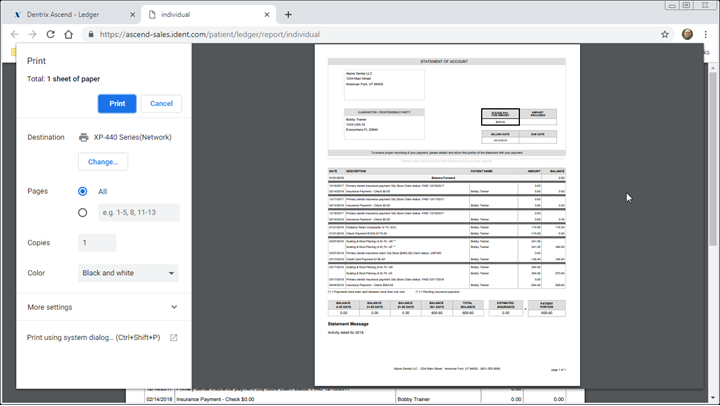Click the scrollbar down arrow
The width and height of the screenshot is (720, 406).
click(713, 398)
